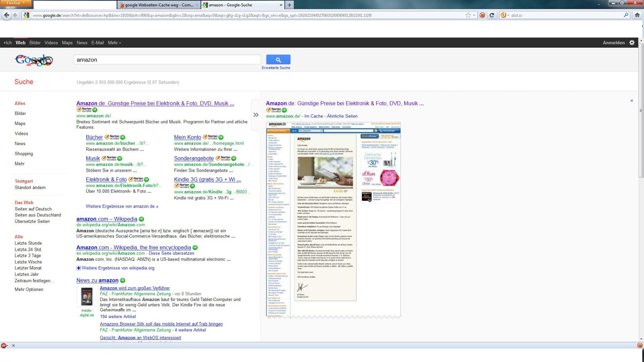Click the browser forward arrow
This screenshot has height=362, width=644.
tap(15, 15)
